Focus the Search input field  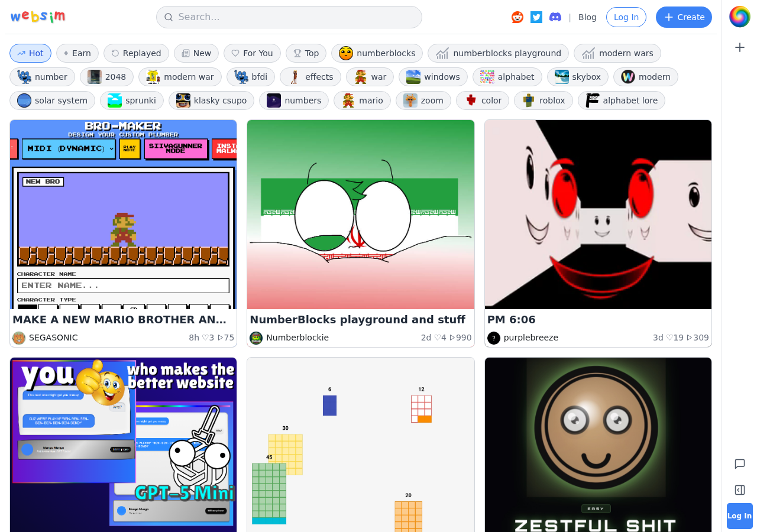click(x=289, y=17)
